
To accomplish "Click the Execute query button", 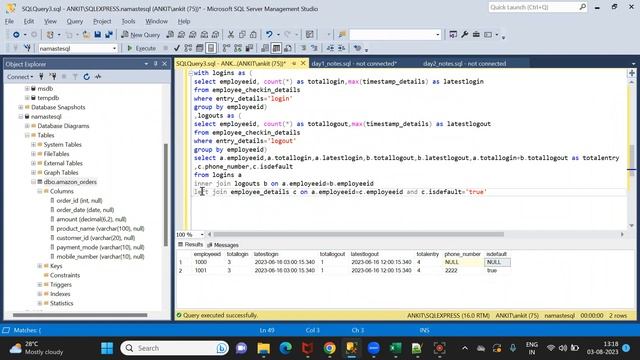I will [x=141, y=48].
